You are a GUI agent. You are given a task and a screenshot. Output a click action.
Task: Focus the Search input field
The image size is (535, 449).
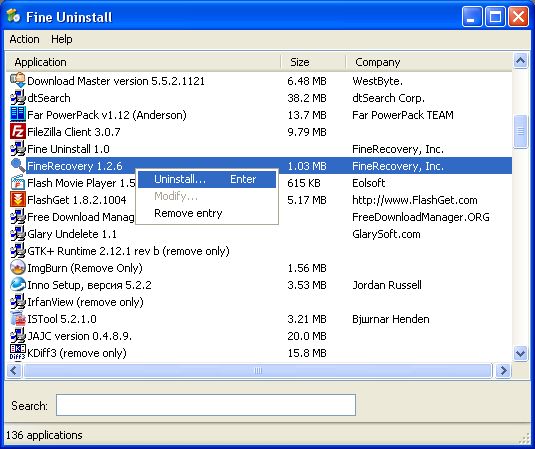(x=206, y=405)
